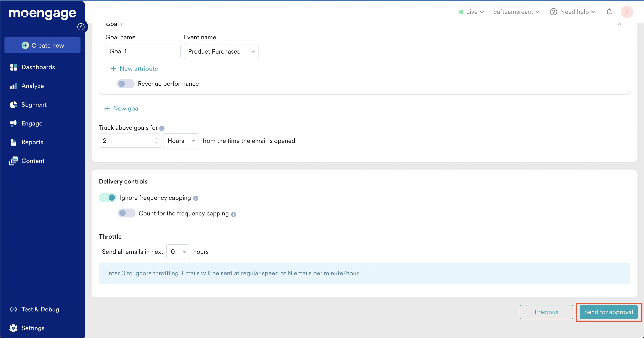Viewport: 644px width, 338px height.
Task: Click the notifications bell
Action: click(609, 12)
